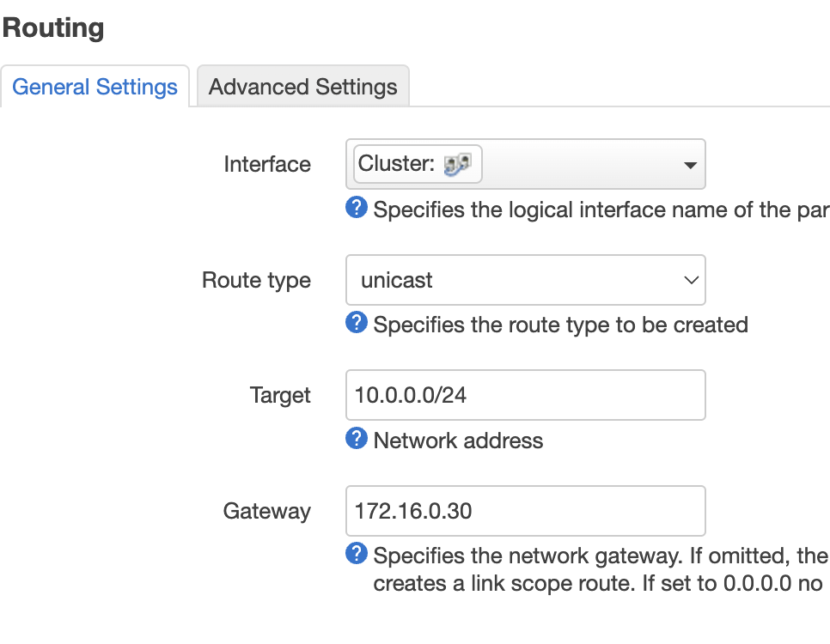Click the Target field label

pos(280,396)
